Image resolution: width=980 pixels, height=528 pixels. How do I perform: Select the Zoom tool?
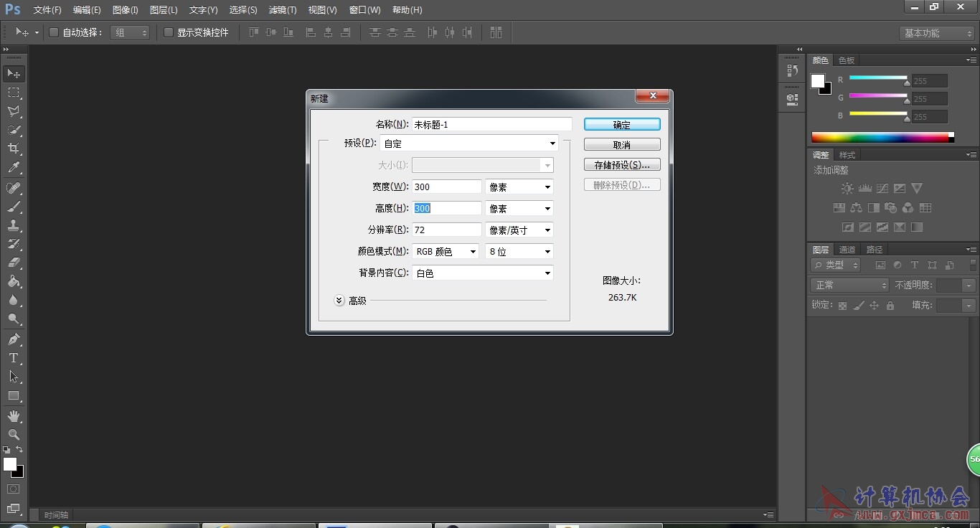[14, 434]
